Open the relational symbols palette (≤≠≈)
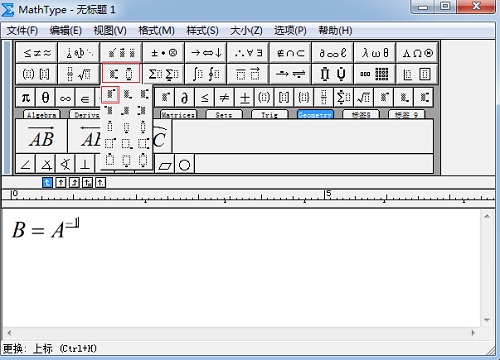 click(37, 53)
